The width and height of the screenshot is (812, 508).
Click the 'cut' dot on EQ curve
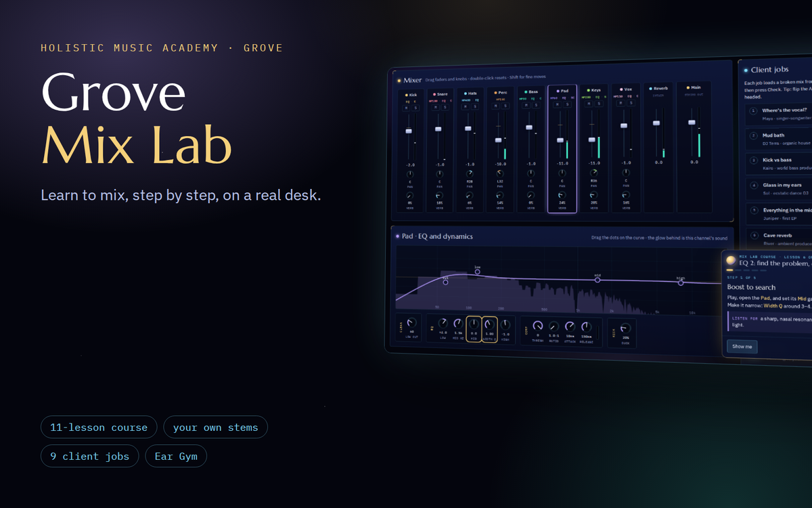tap(445, 281)
